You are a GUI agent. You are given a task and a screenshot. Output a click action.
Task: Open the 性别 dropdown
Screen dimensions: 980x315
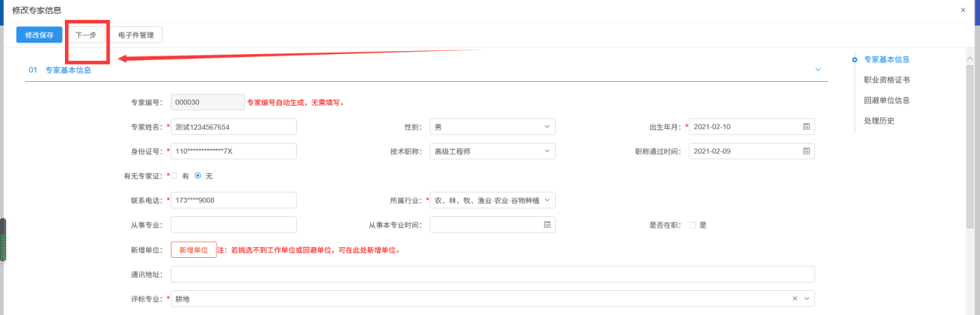492,127
